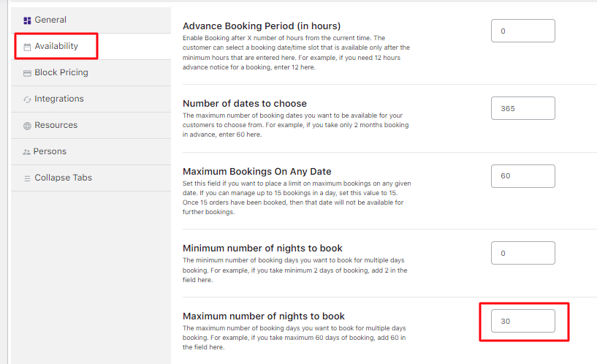The width and height of the screenshot is (597, 364).
Task: Open the Persons tab
Action: [91, 151]
